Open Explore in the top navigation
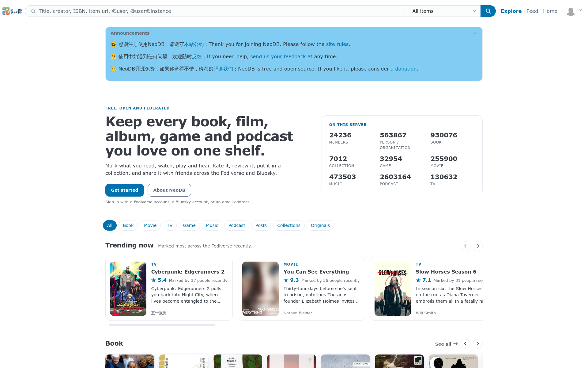 click(x=511, y=11)
